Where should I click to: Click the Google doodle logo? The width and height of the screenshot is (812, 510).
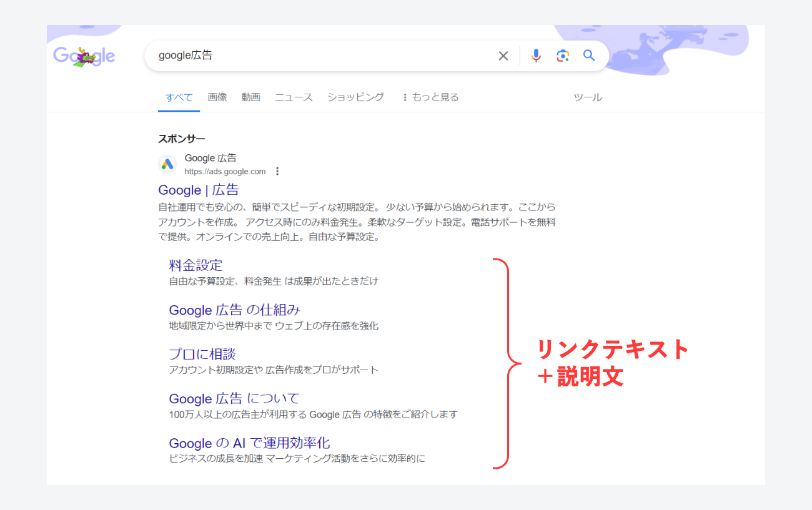(84, 56)
